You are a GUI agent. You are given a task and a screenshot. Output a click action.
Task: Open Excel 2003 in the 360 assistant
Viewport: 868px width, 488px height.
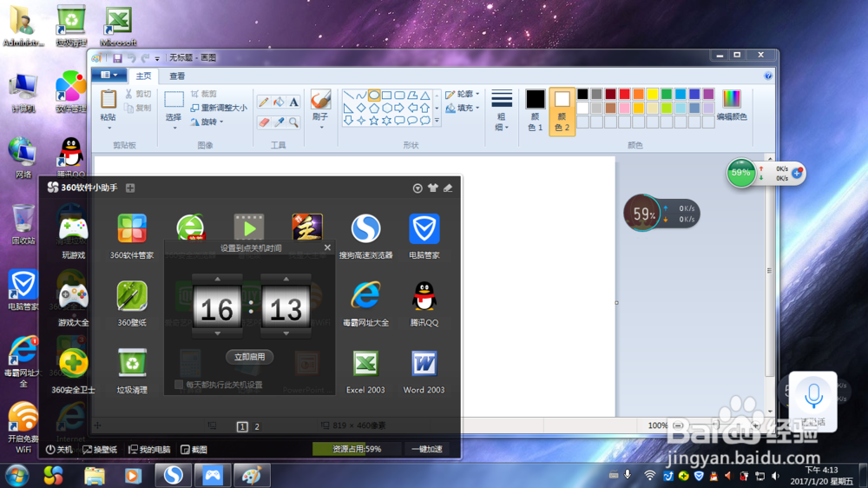365,371
